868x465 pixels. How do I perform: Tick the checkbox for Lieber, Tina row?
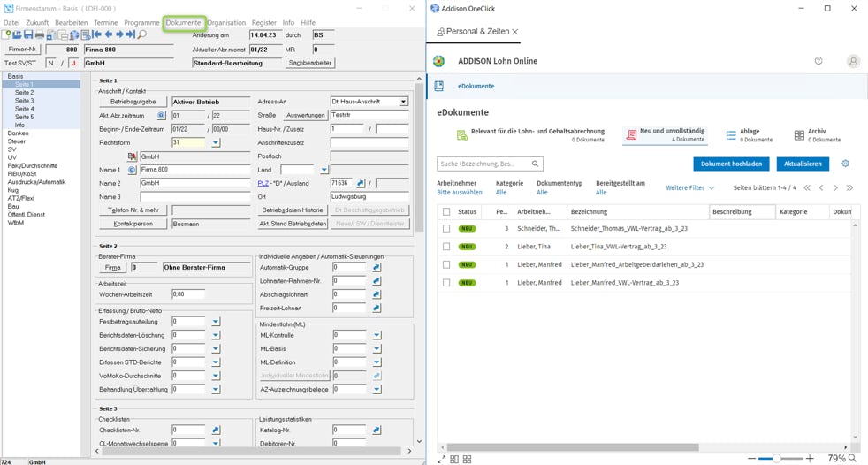(446, 247)
